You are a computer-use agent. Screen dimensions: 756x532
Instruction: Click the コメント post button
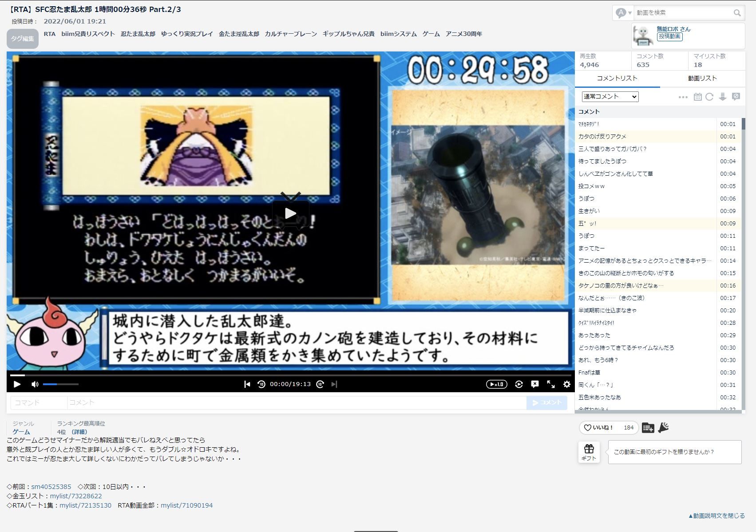(547, 402)
